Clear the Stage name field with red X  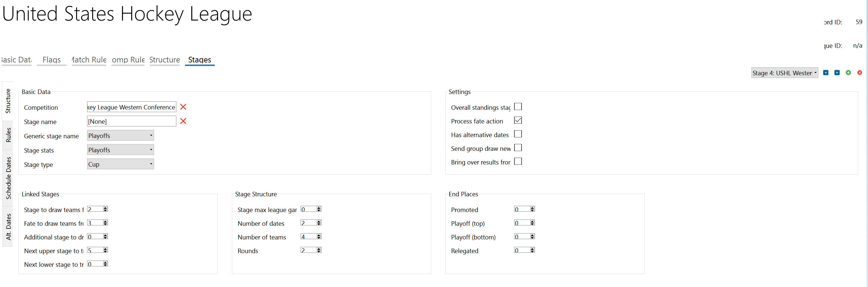(183, 121)
